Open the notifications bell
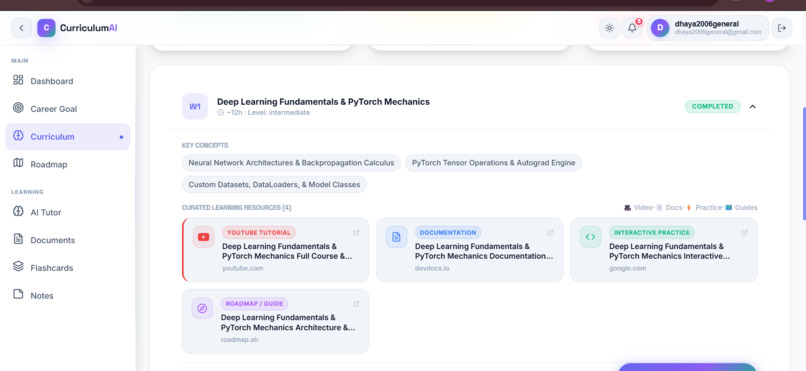Screen dimensions: 806x371 point(632,28)
